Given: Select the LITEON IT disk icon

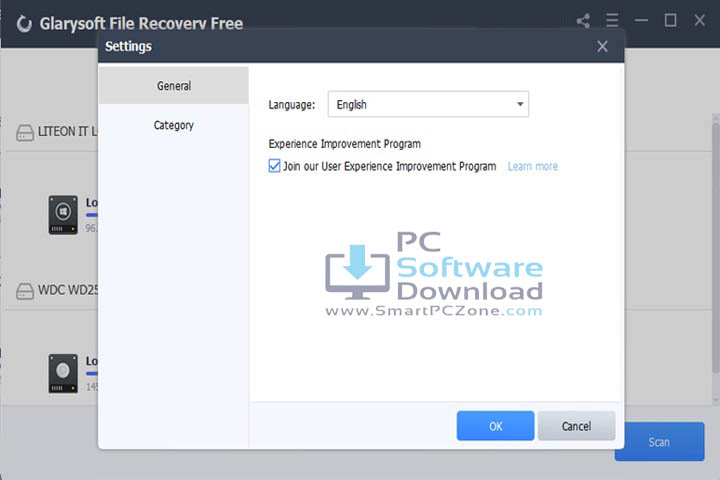Looking at the screenshot, I should tap(25, 132).
